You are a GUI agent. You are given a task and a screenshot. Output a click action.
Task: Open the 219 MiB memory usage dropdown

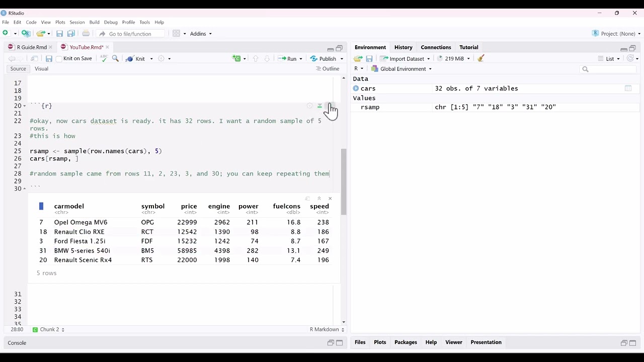coord(453,59)
